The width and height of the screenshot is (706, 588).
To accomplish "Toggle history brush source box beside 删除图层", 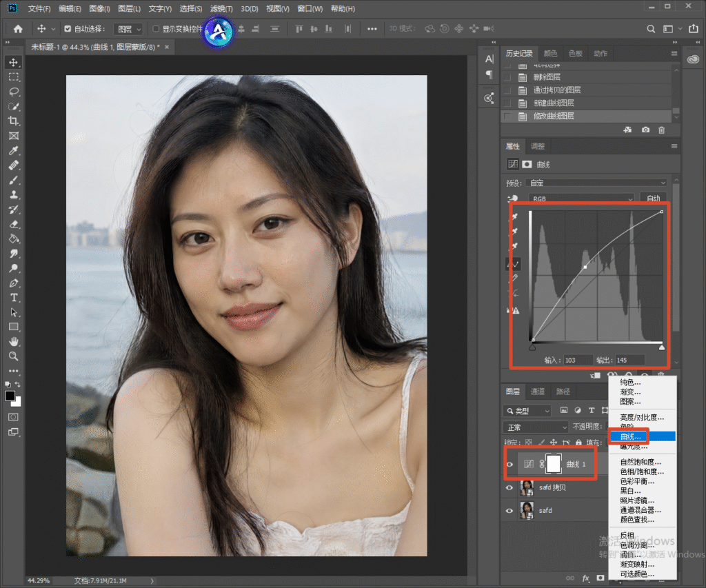I will 507,77.
